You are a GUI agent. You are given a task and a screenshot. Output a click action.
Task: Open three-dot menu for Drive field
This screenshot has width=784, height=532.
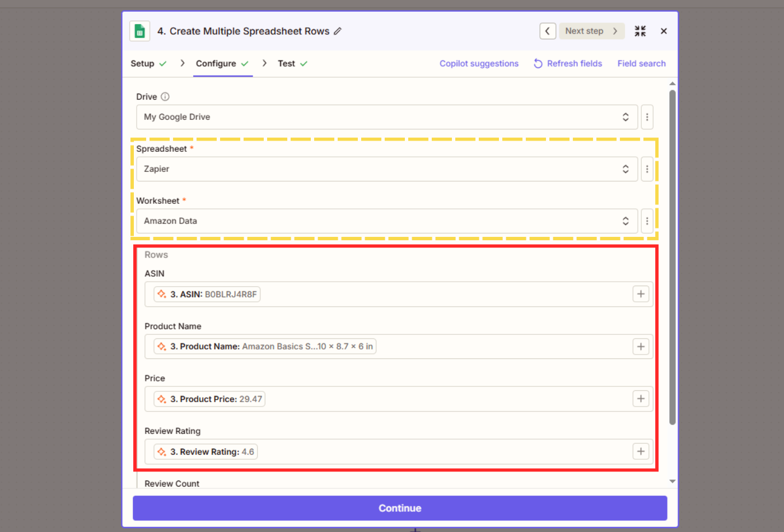coord(647,117)
